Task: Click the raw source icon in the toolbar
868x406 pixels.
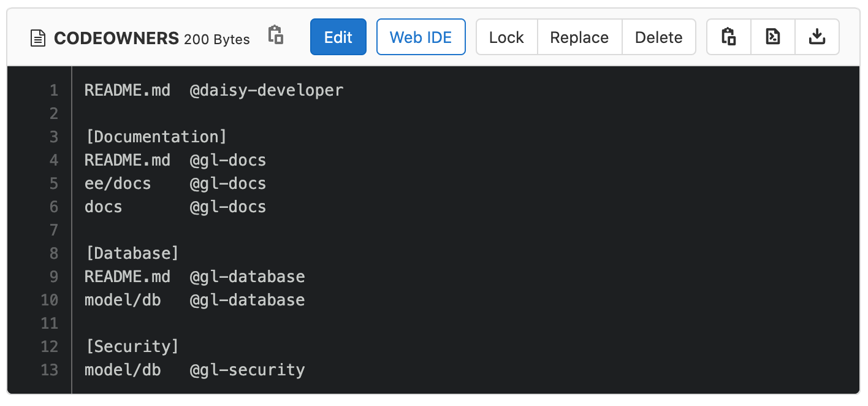Action: click(x=772, y=37)
